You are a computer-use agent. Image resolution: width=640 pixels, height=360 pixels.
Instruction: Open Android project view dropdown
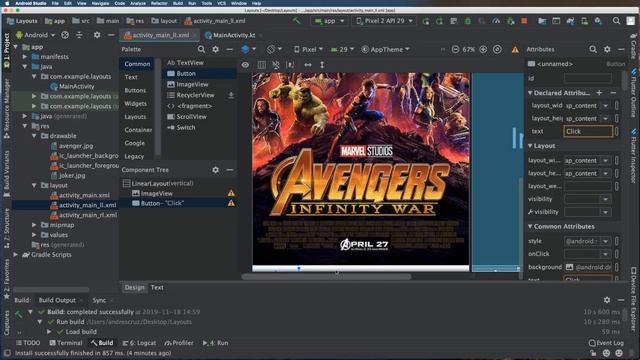(x=35, y=35)
